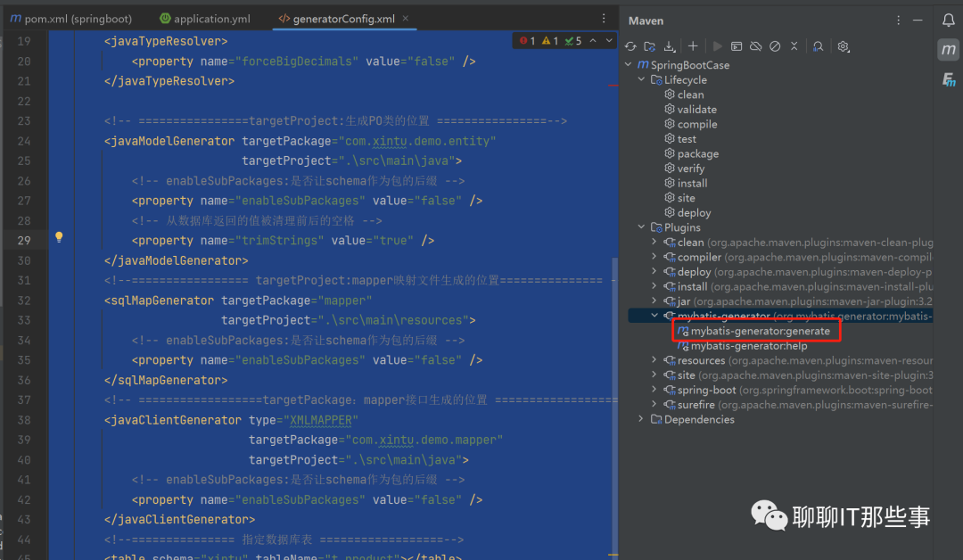The image size is (963, 560).
Task: Click Maven download sources icon
Action: coord(670,46)
